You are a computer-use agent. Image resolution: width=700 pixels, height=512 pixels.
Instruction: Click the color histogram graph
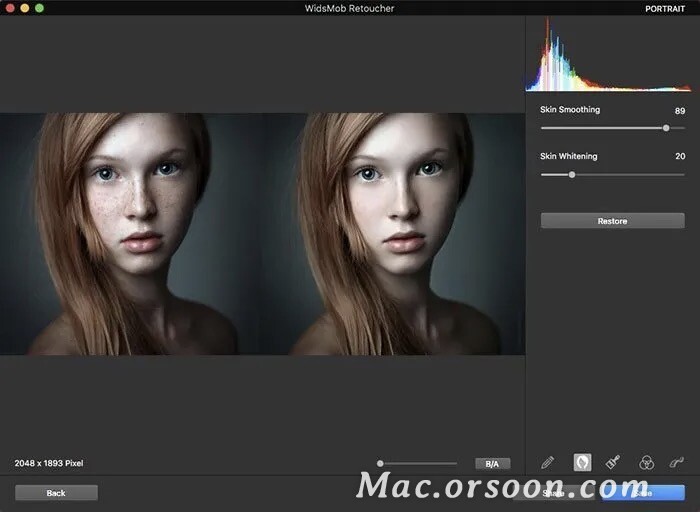tap(608, 54)
